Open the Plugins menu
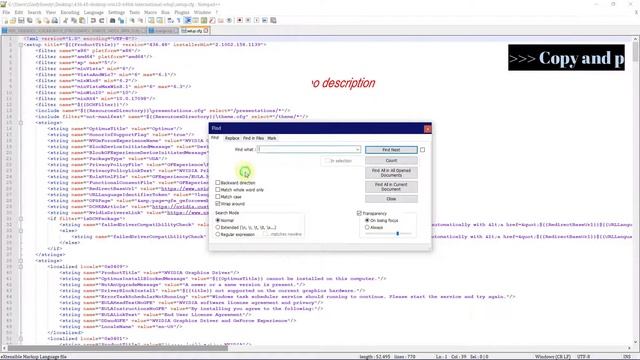640x360 pixels. [182, 12]
